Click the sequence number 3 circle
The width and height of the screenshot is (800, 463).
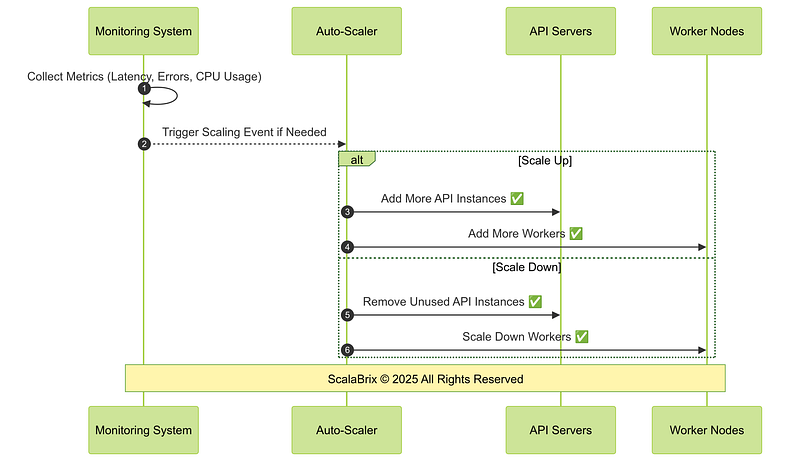point(347,212)
